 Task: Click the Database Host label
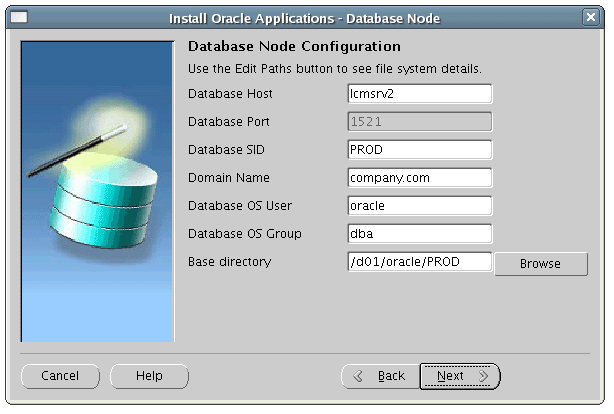pyautogui.click(x=230, y=94)
